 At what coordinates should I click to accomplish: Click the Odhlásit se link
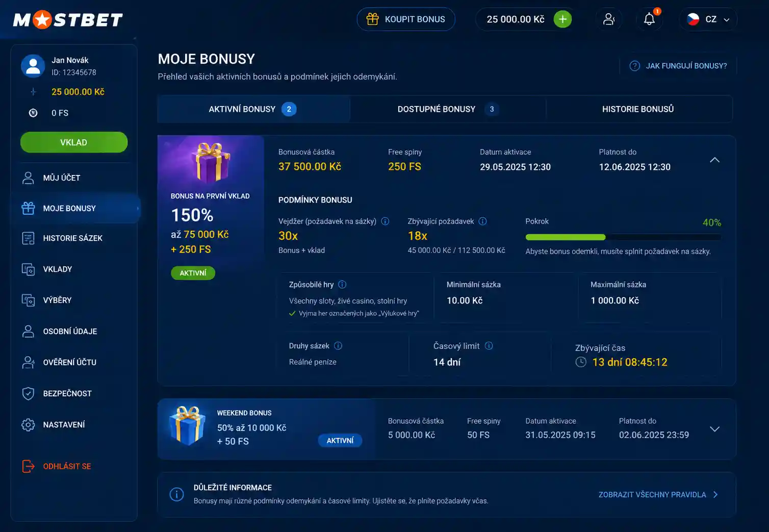[x=67, y=466]
